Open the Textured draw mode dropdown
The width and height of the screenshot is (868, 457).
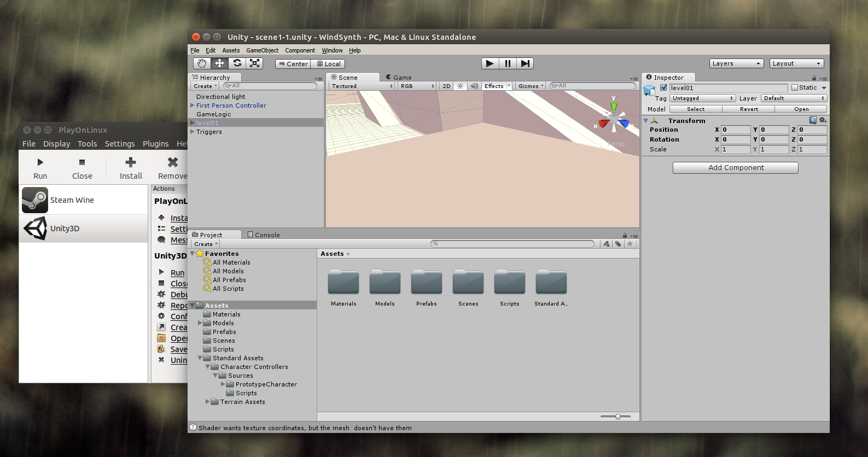pyautogui.click(x=362, y=86)
